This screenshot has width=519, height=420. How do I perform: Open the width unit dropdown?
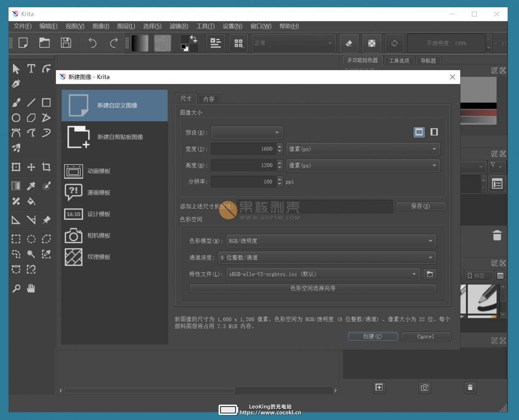[363, 149]
